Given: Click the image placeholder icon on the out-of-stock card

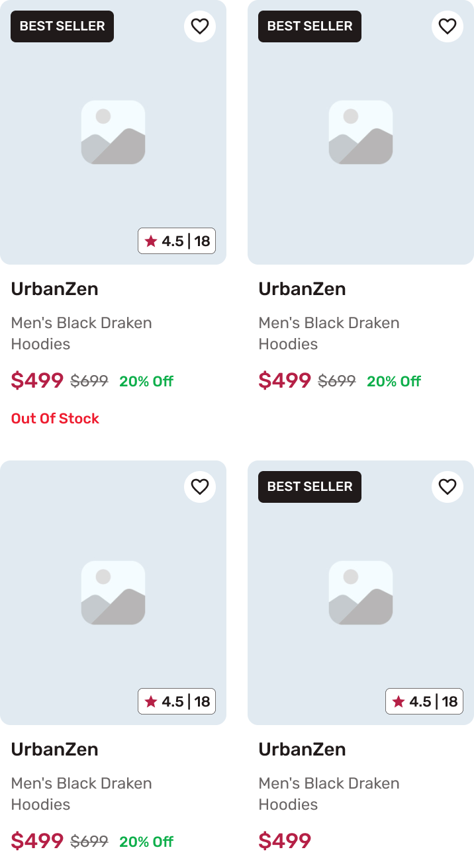Looking at the screenshot, I should pyautogui.click(x=113, y=132).
